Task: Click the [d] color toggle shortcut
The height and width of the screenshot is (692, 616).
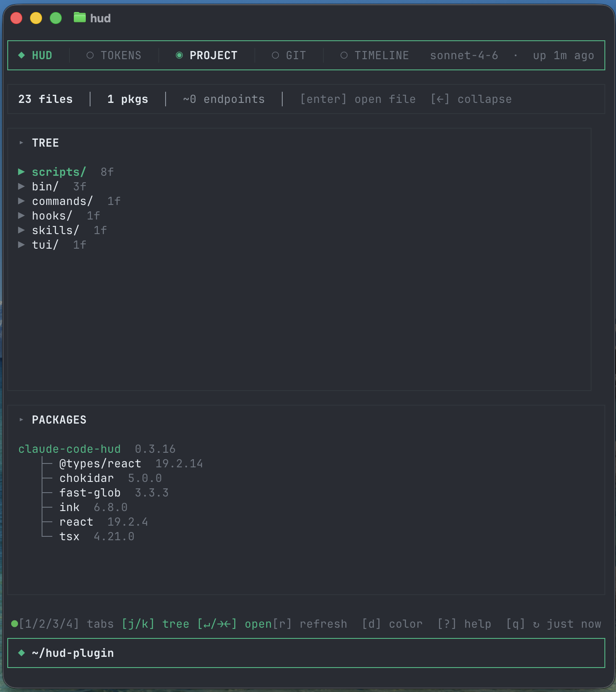Action: 392,624
